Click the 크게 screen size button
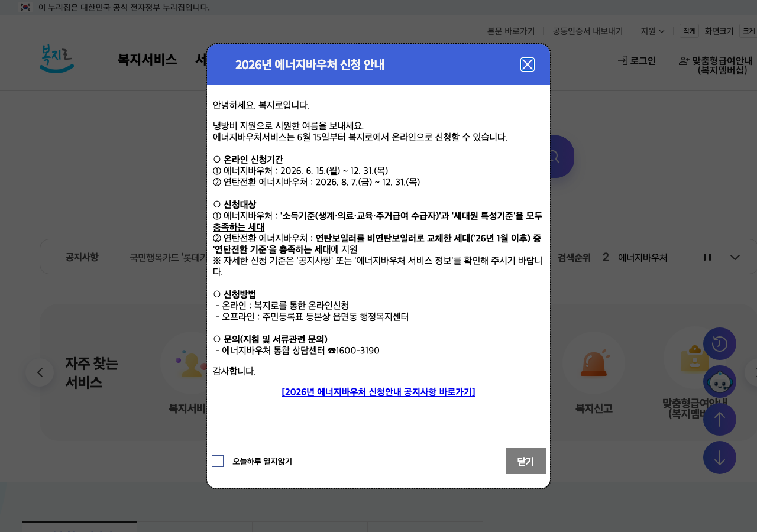 click(748, 31)
